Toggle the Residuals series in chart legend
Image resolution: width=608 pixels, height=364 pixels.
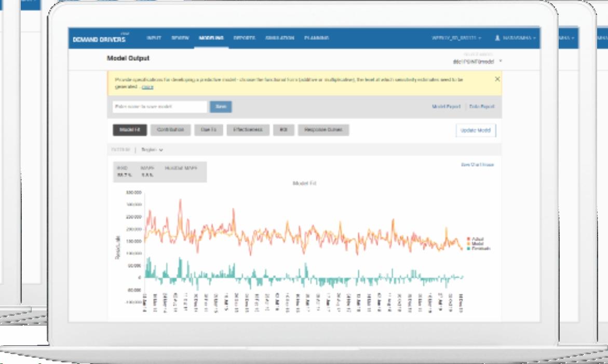coord(478,249)
